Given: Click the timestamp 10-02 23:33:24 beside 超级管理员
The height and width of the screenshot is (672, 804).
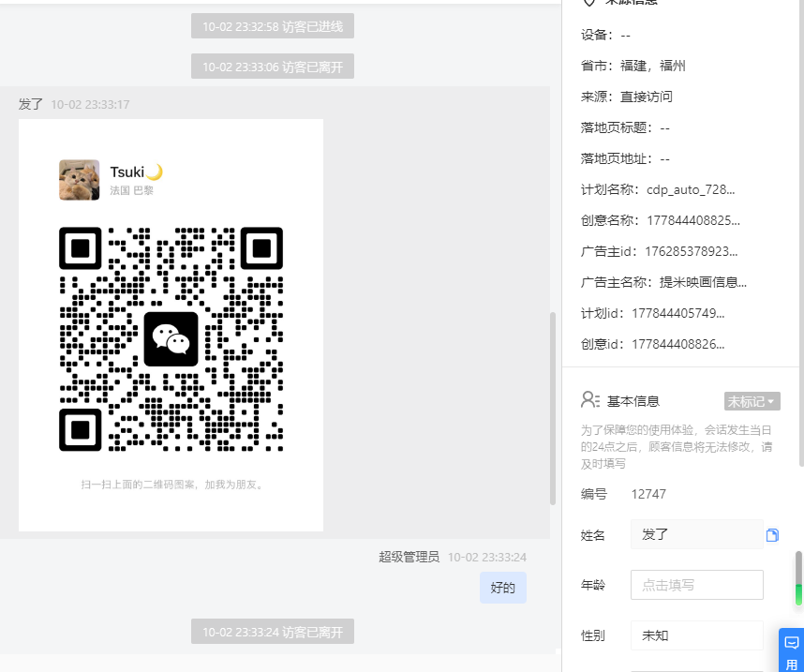Looking at the screenshot, I should (487, 557).
